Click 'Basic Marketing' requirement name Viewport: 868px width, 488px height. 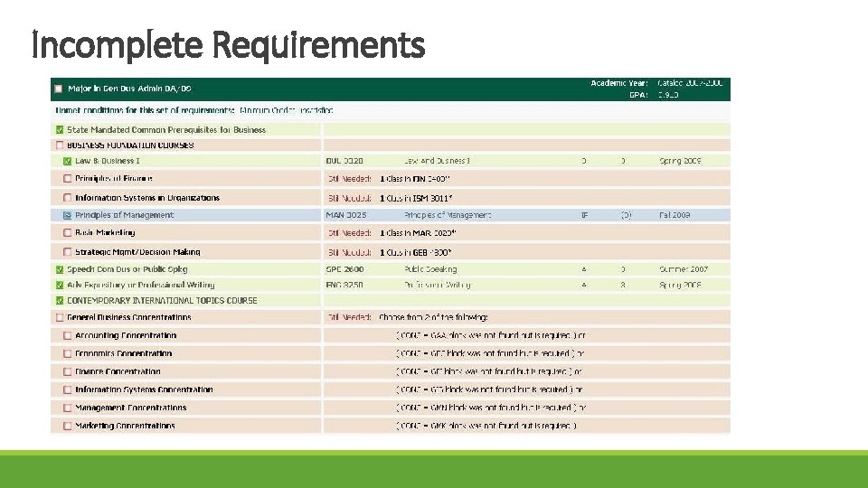tap(105, 233)
